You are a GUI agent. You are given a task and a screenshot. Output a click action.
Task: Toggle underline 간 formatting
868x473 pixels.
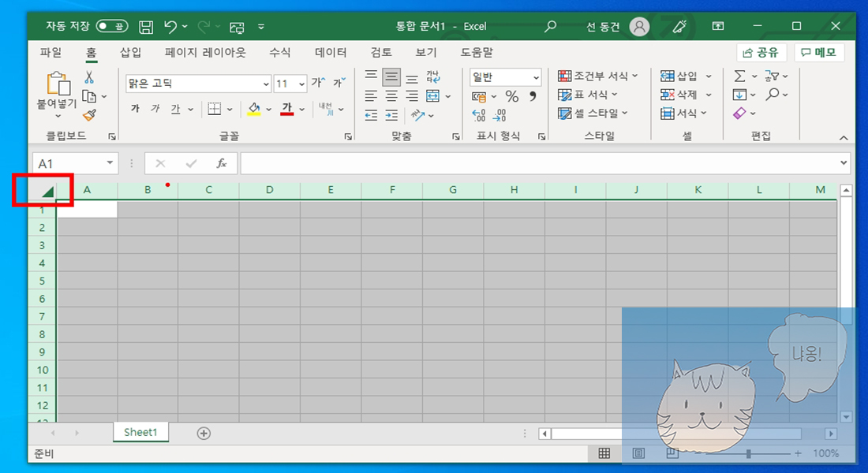175,109
